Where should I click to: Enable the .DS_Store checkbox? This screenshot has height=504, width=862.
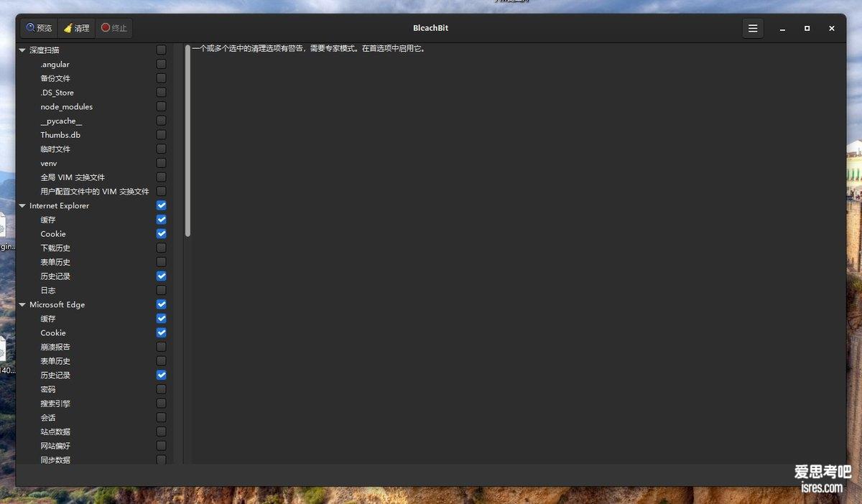pos(161,93)
